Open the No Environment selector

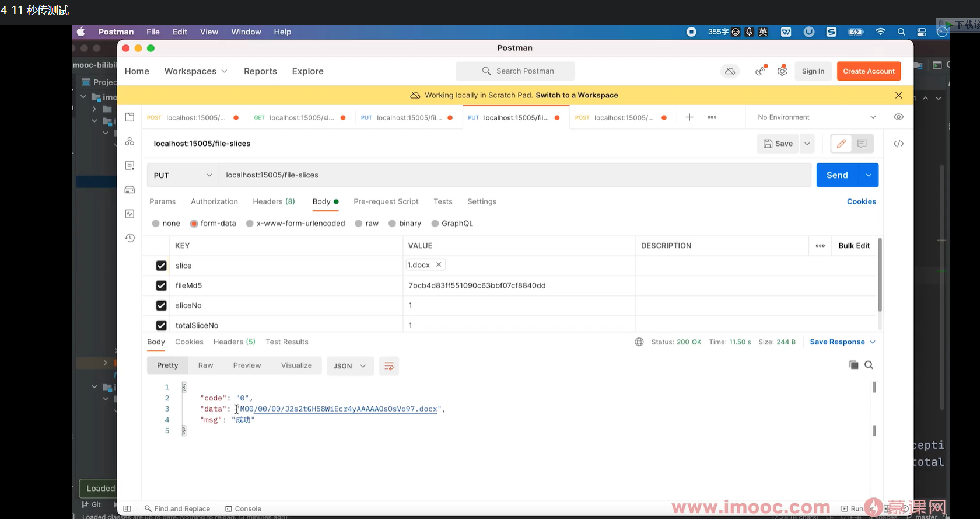(817, 117)
